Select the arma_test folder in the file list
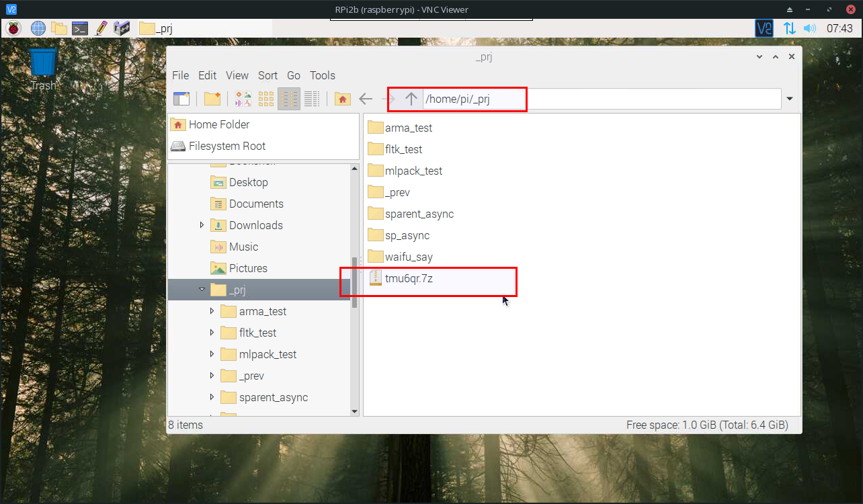The width and height of the screenshot is (863, 504). [401, 128]
